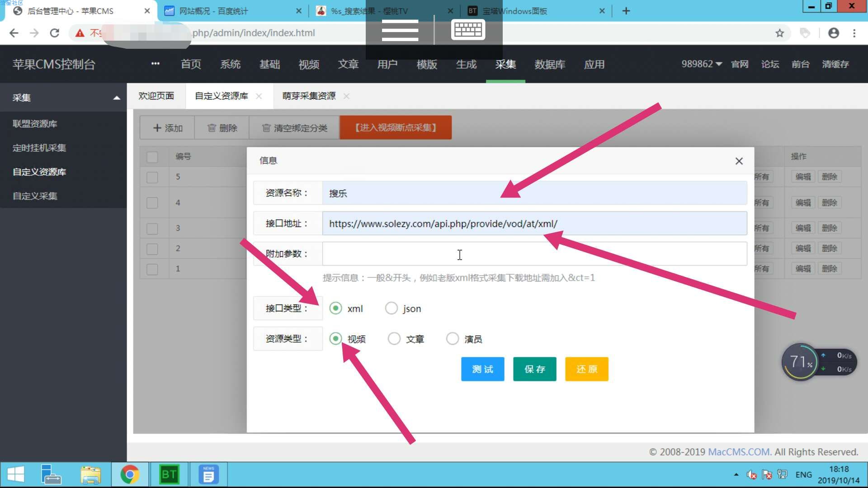Click the three-dots icon in CMS navbar
This screenshot has height=488, width=868.
pos(156,64)
